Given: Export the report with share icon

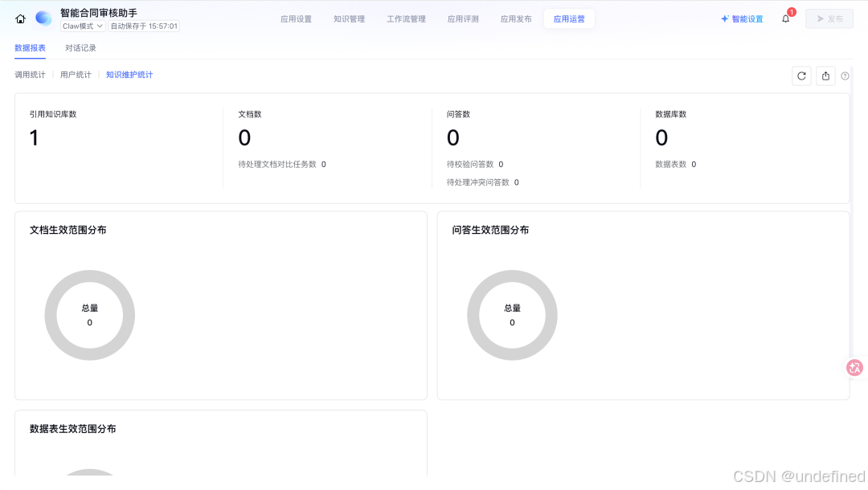Looking at the screenshot, I should pyautogui.click(x=825, y=76).
